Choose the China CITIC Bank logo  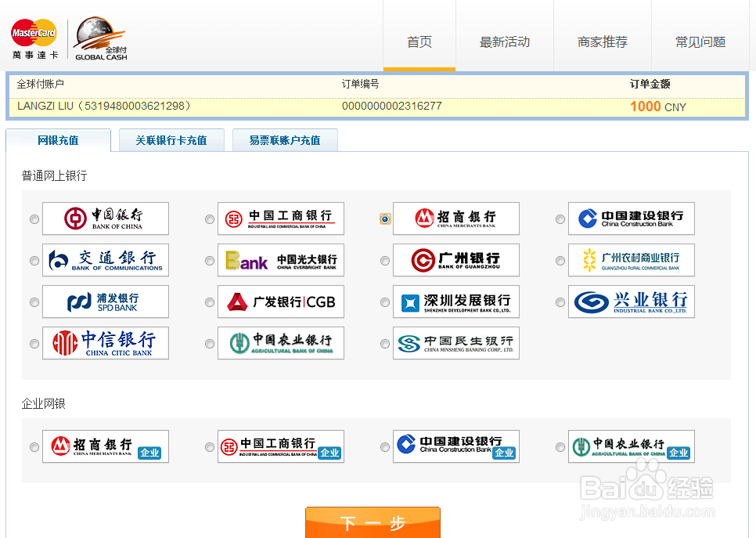[x=106, y=343]
